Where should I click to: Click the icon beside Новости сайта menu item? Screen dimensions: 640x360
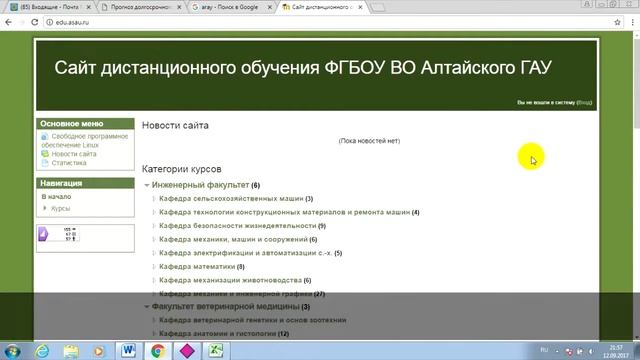[x=45, y=154]
